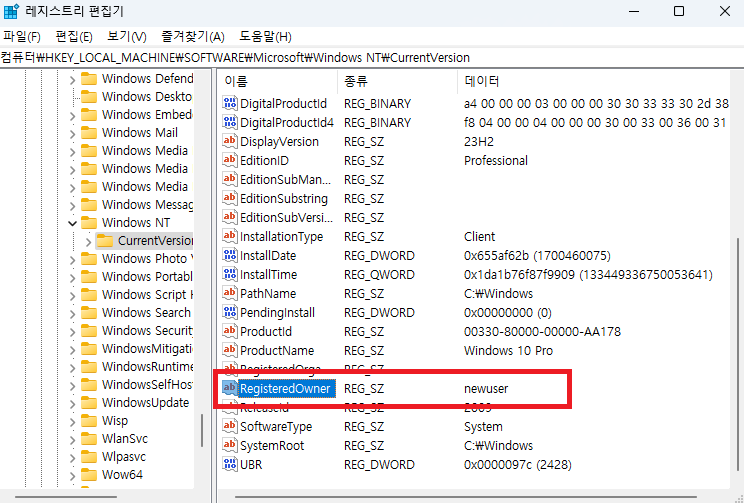Click the InstallationType string value icon
Screen dimensions: 744x503
(230, 236)
